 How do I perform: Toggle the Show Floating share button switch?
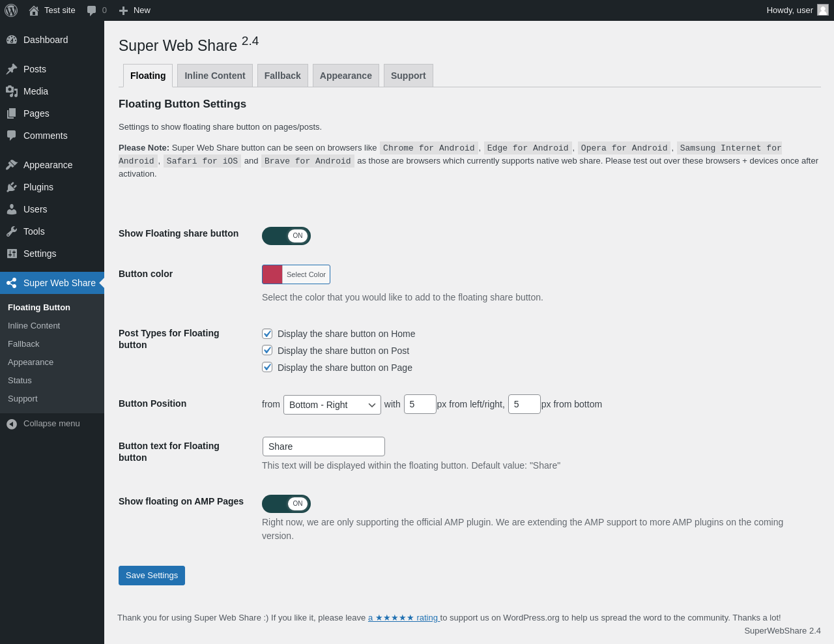[x=286, y=236]
